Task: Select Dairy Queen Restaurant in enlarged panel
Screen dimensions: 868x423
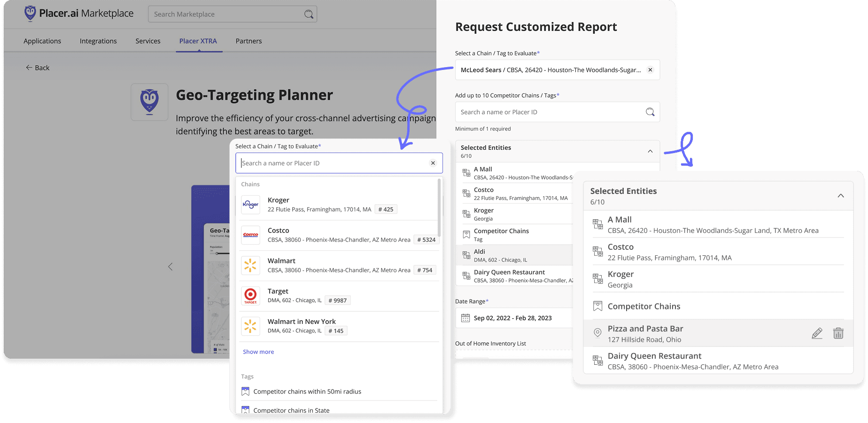Action: coord(718,361)
